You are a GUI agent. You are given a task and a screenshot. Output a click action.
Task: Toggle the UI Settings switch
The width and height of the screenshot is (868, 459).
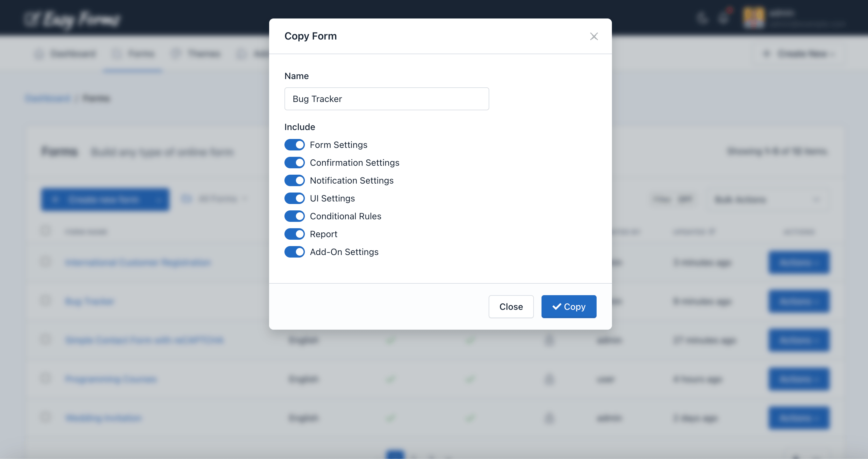click(x=294, y=198)
